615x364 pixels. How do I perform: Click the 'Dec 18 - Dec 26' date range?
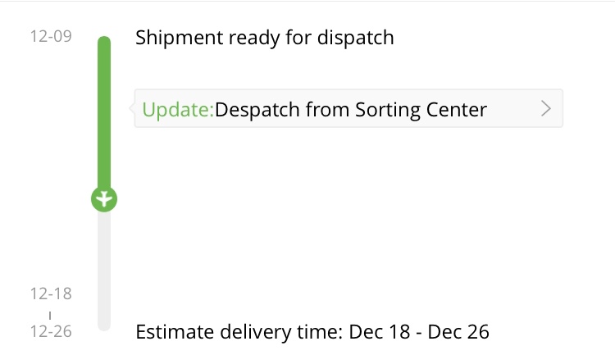click(419, 332)
